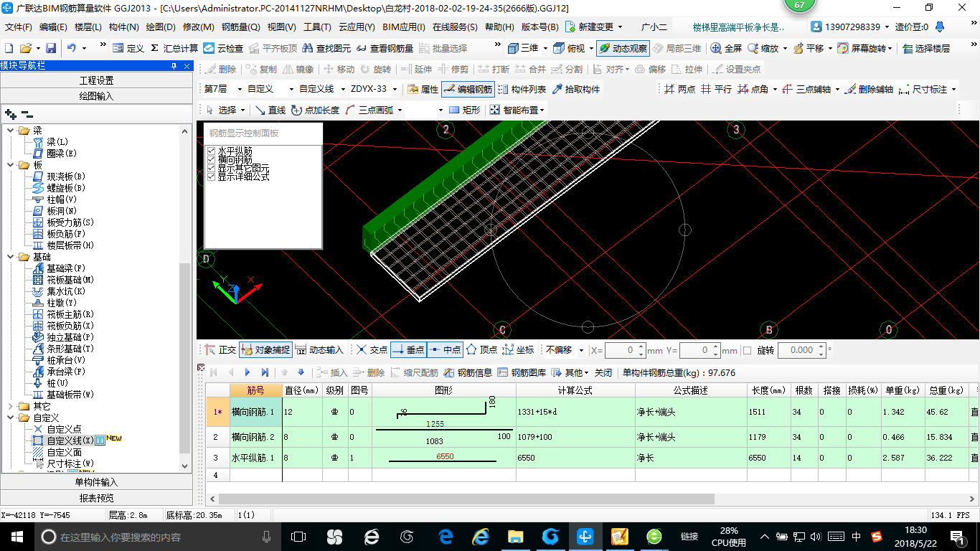
Task: Toggle 正交 orthogonal mode
Action: [220, 349]
